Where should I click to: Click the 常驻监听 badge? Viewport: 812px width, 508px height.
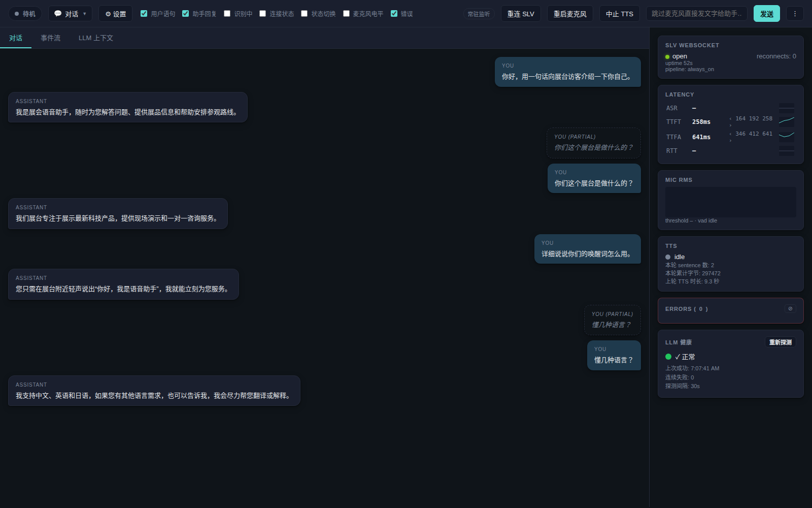click(x=479, y=14)
